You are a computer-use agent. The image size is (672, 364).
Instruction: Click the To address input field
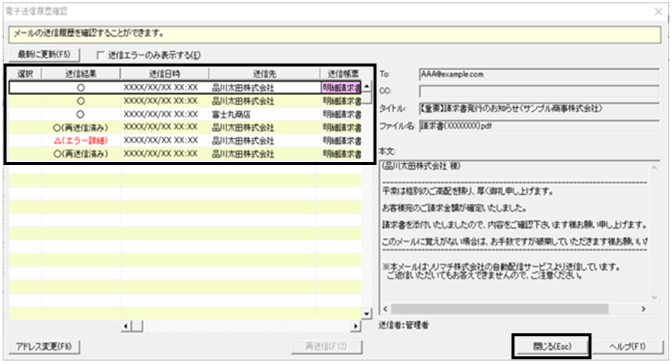(x=539, y=74)
